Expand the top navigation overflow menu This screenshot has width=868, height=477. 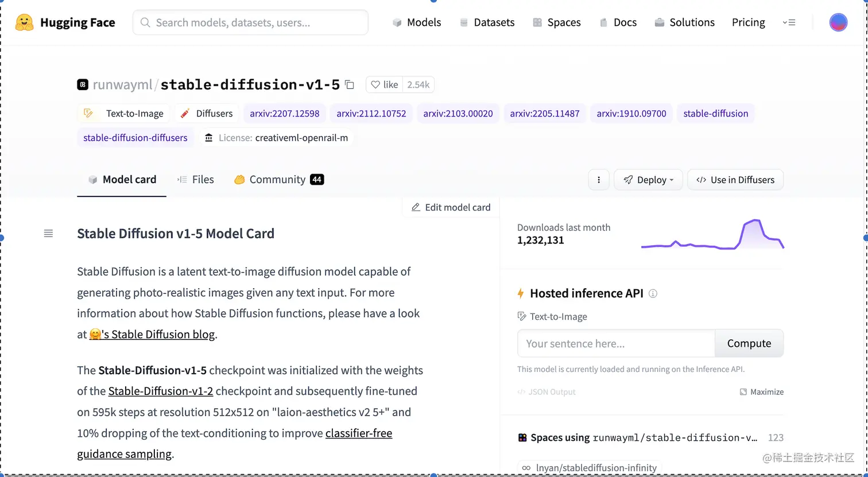click(789, 22)
